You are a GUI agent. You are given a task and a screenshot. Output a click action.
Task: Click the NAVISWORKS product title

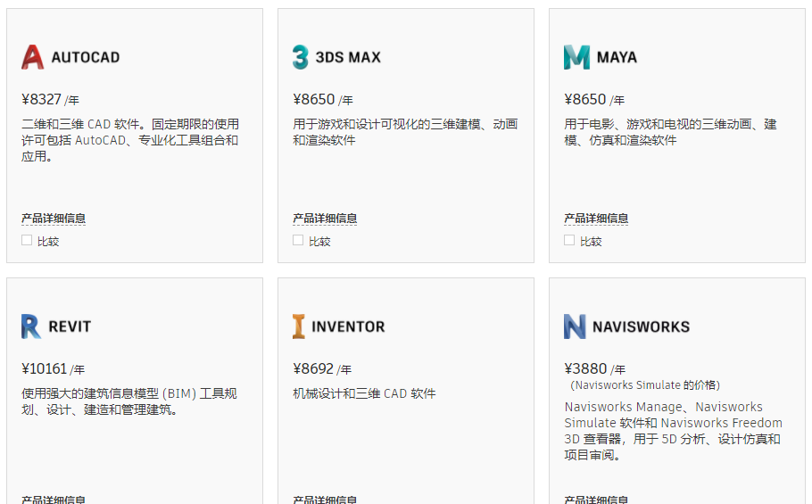click(641, 327)
